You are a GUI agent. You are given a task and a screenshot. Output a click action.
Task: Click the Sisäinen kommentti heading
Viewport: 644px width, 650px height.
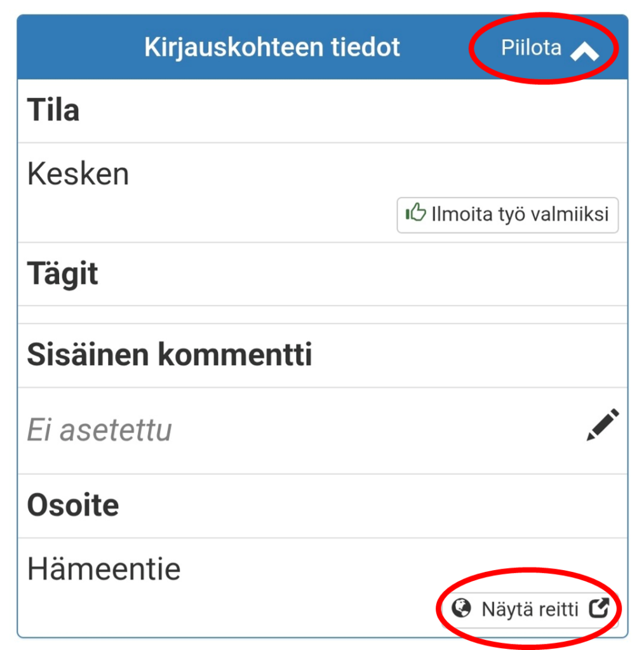click(169, 355)
